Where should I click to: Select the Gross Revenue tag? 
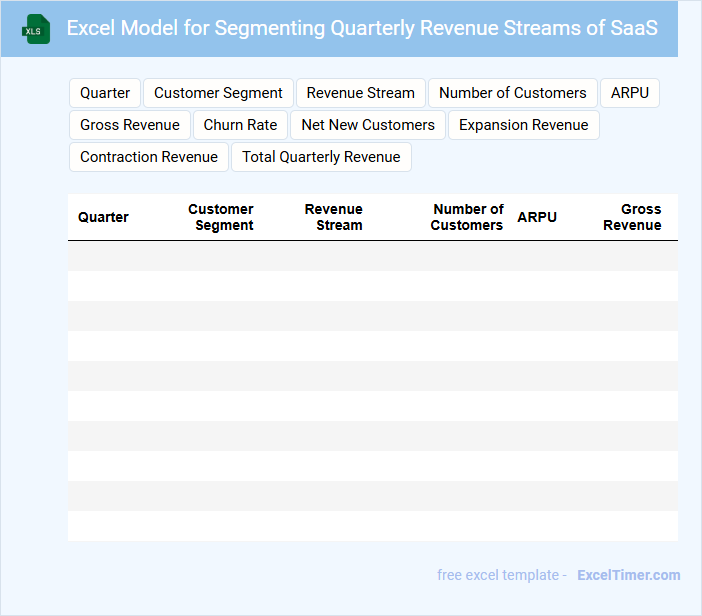point(130,125)
